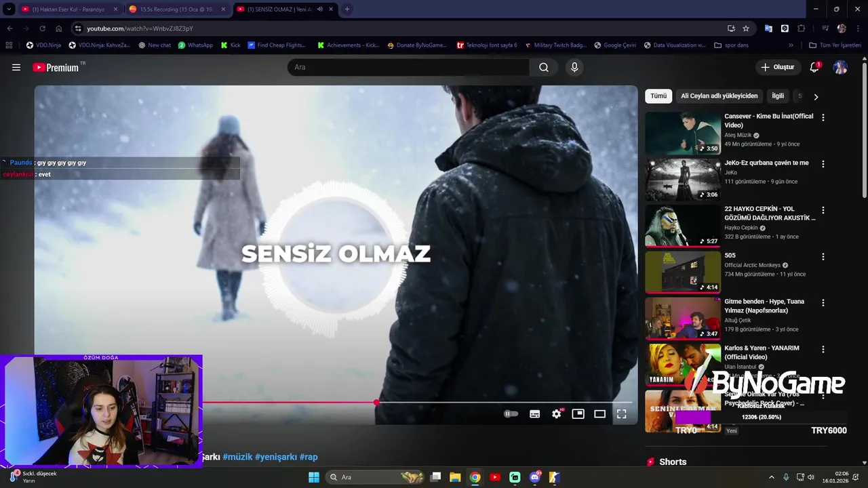
Task: Open the Cansever Kime Bu İnat thumbnail
Action: tap(682, 133)
